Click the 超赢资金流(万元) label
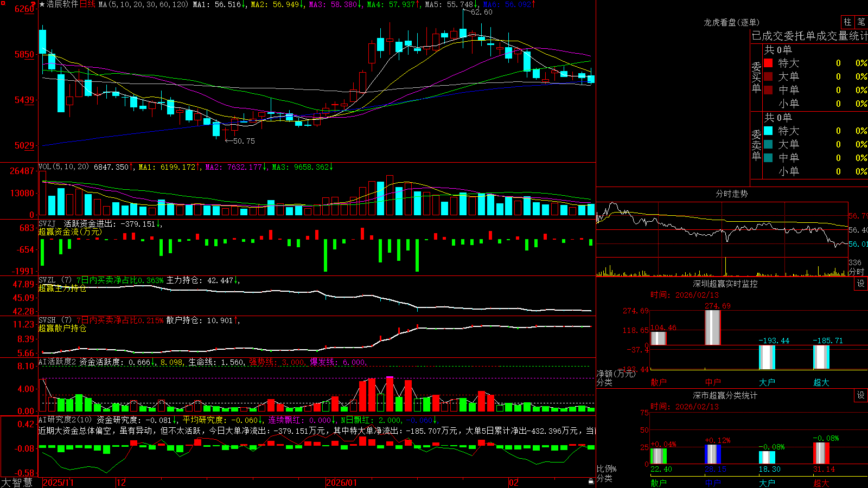This screenshot has width=868, height=488. point(70,232)
